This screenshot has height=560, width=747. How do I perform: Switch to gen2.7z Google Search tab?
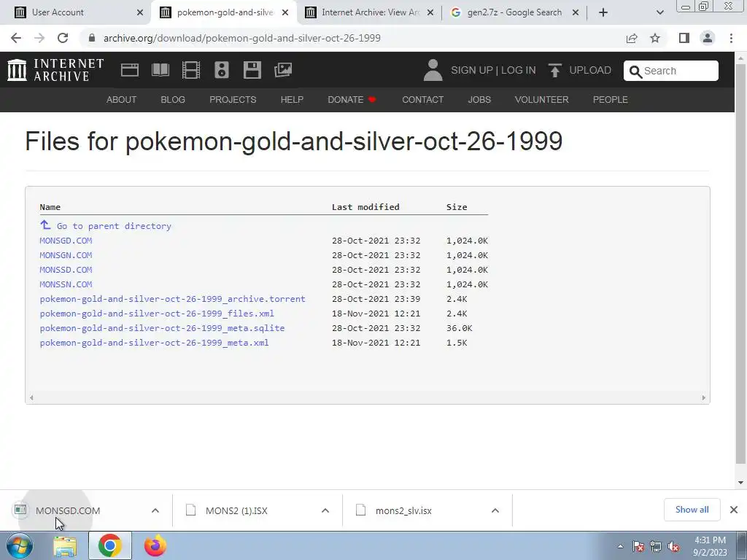[514, 12]
